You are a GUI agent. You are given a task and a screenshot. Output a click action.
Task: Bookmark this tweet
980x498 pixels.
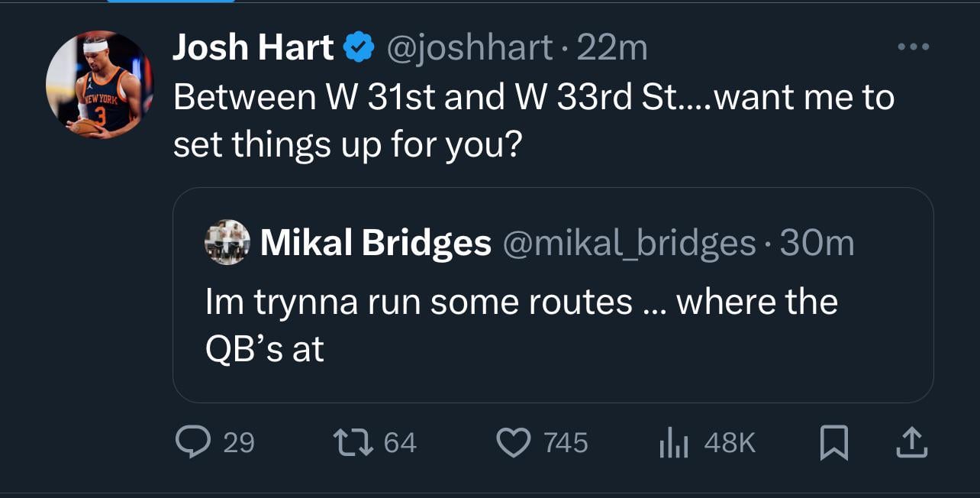coord(834,443)
